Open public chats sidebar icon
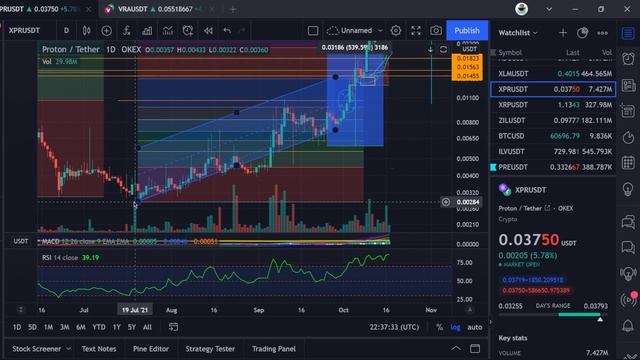This screenshot has width=640, height=360. 628,222
